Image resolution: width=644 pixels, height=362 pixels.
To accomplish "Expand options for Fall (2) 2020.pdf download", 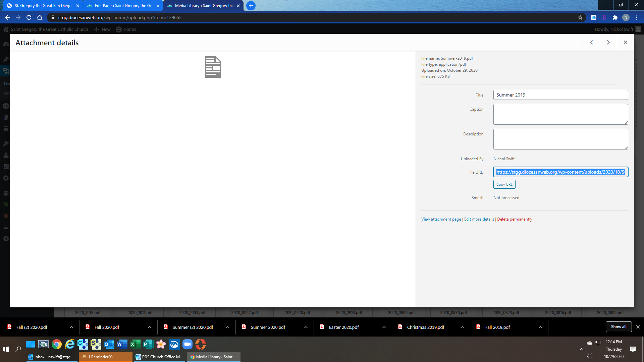I will coord(71,327).
